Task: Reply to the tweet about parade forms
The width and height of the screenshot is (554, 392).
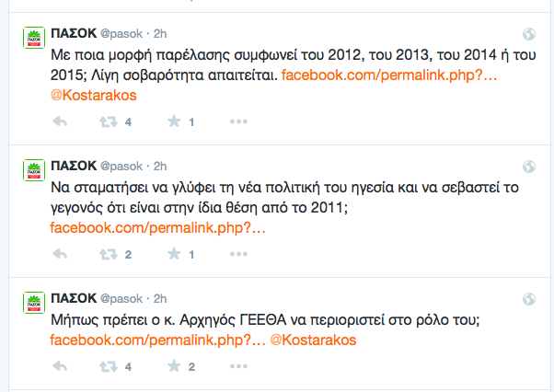Action: click(x=60, y=121)
